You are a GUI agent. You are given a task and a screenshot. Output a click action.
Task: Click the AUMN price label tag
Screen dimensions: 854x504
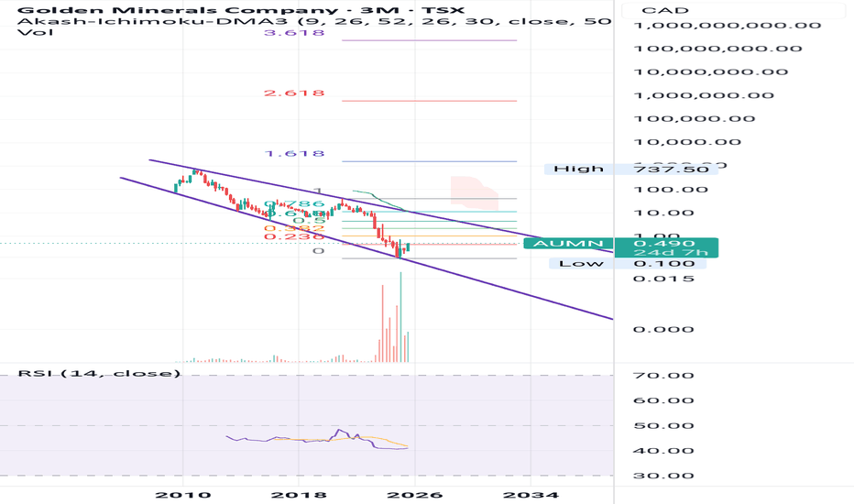[x=568, y=244]
